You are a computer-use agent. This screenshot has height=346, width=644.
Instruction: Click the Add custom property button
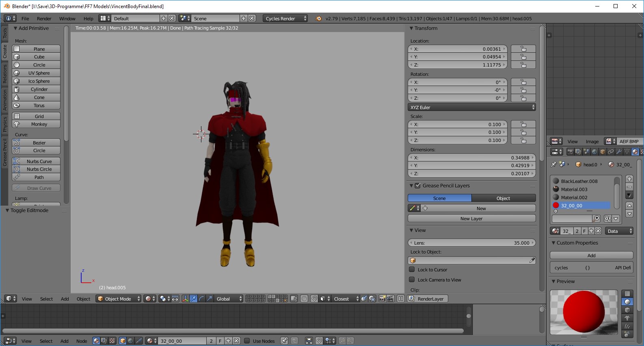592,256
